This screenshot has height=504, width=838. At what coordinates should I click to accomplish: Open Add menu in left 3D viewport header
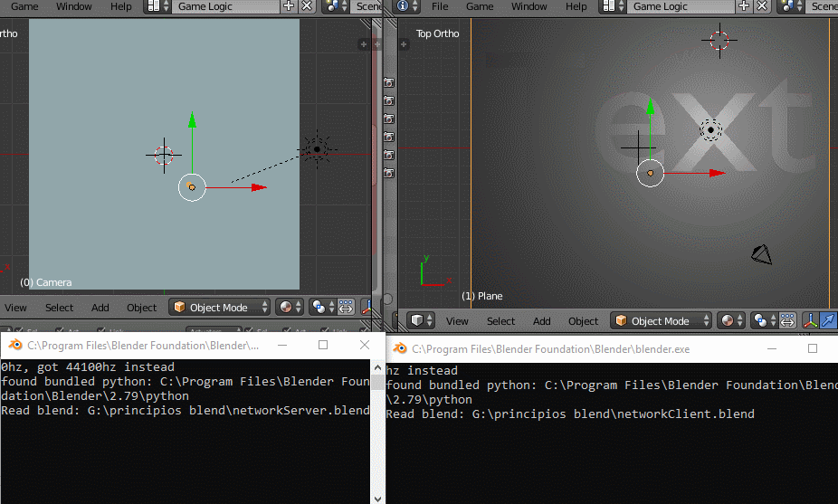click(100, 308)
